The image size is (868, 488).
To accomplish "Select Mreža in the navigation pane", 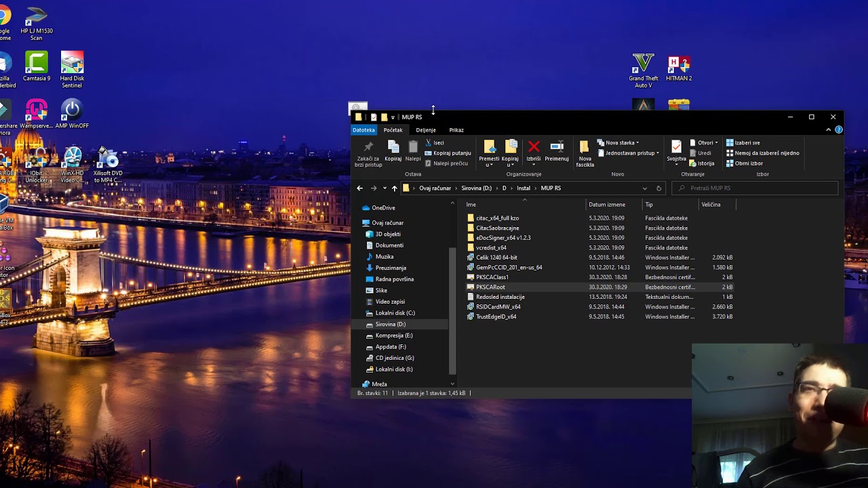I will 379,384.
